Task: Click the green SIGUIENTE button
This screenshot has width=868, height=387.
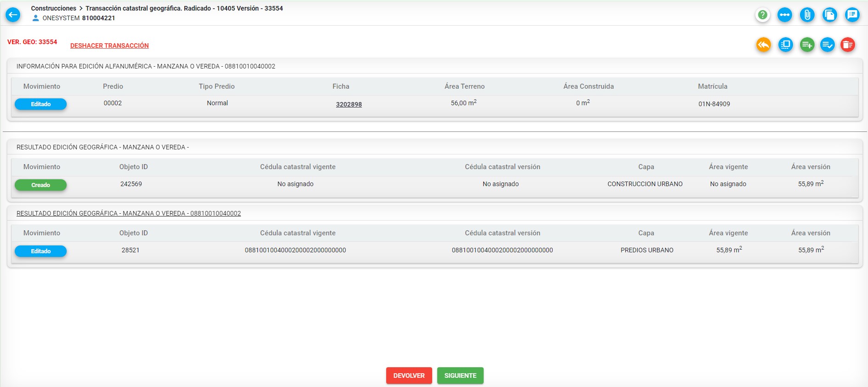Action: point(460,376)
